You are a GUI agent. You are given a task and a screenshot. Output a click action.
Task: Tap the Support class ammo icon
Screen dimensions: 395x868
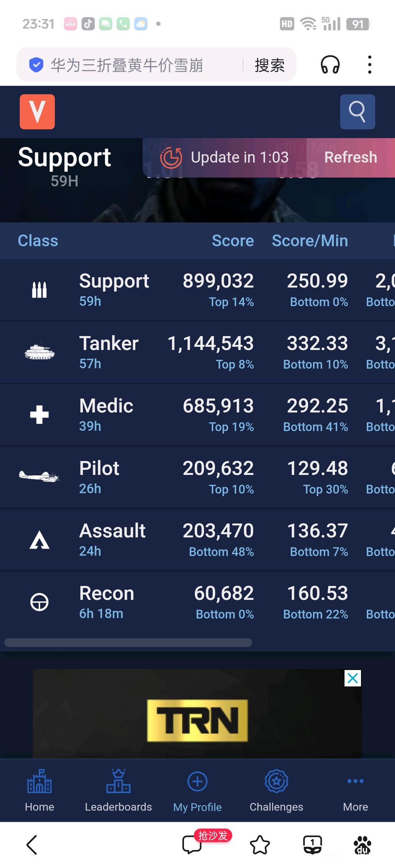[x=39, y=290]
